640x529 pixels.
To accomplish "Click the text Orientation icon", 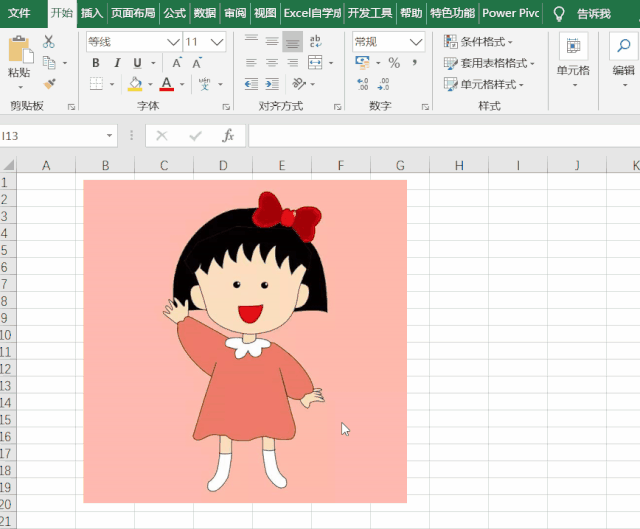I will pos(299,84).
